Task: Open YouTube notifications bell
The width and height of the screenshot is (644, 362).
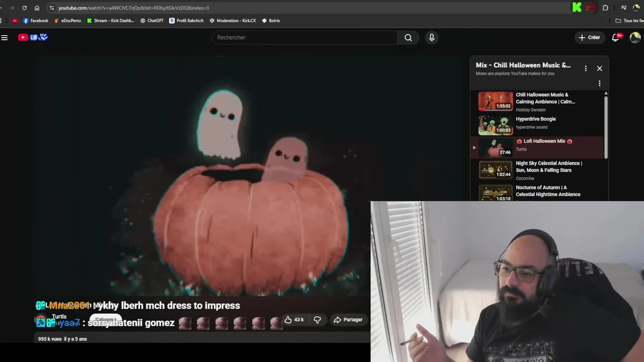Action: pyautogui.click(x=616, y=37)
